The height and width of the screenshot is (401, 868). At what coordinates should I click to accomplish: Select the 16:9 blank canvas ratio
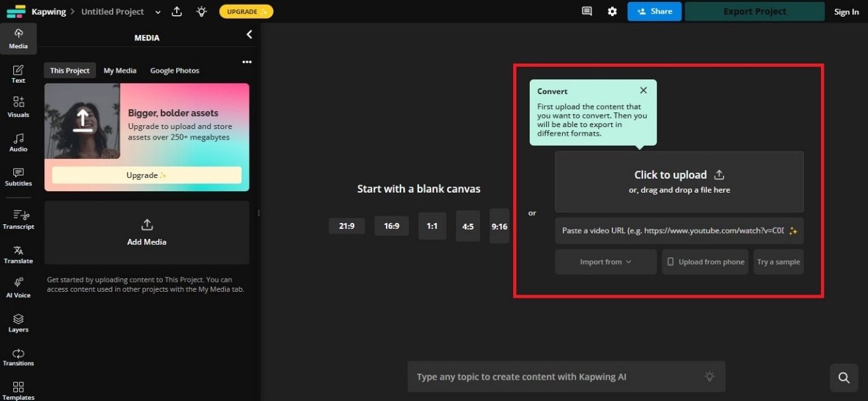[391, 226]
